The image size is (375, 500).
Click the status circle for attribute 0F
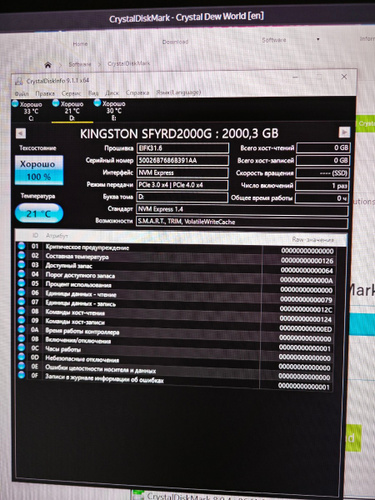(x=22, y=375)
